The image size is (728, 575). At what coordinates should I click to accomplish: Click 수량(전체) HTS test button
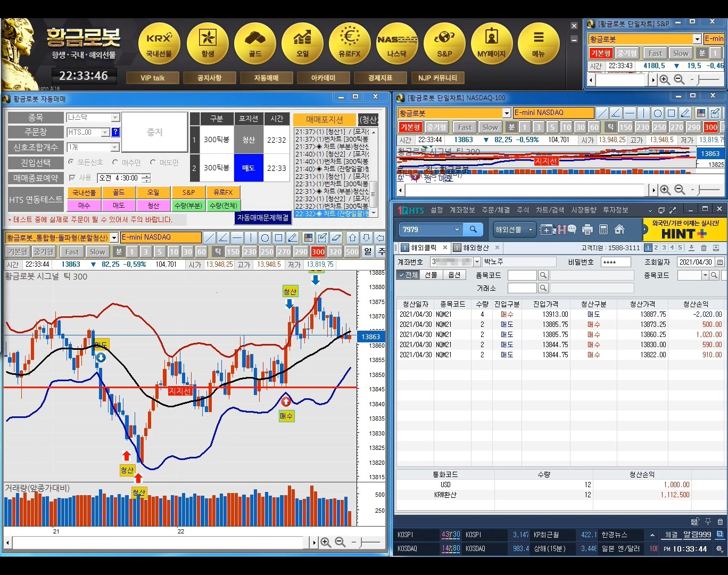223,205
